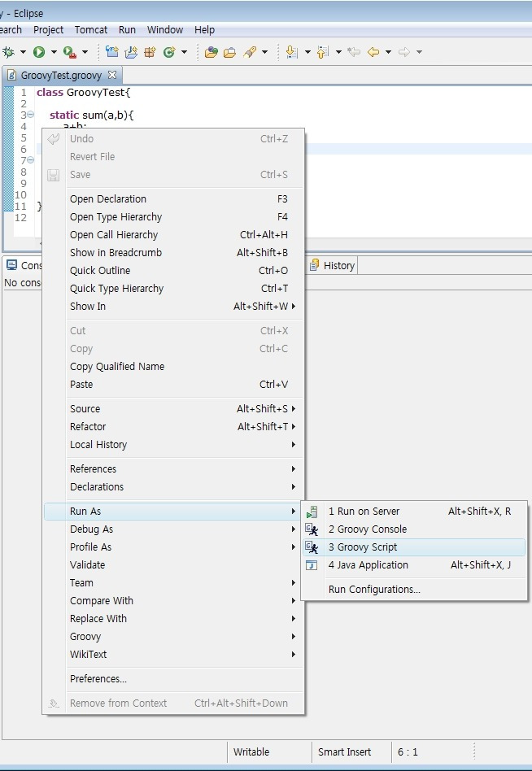The height and width of the screenshot is (771, 532).
Task: Click the Debug bug icon in toolbar
Action: pos(8,51)
